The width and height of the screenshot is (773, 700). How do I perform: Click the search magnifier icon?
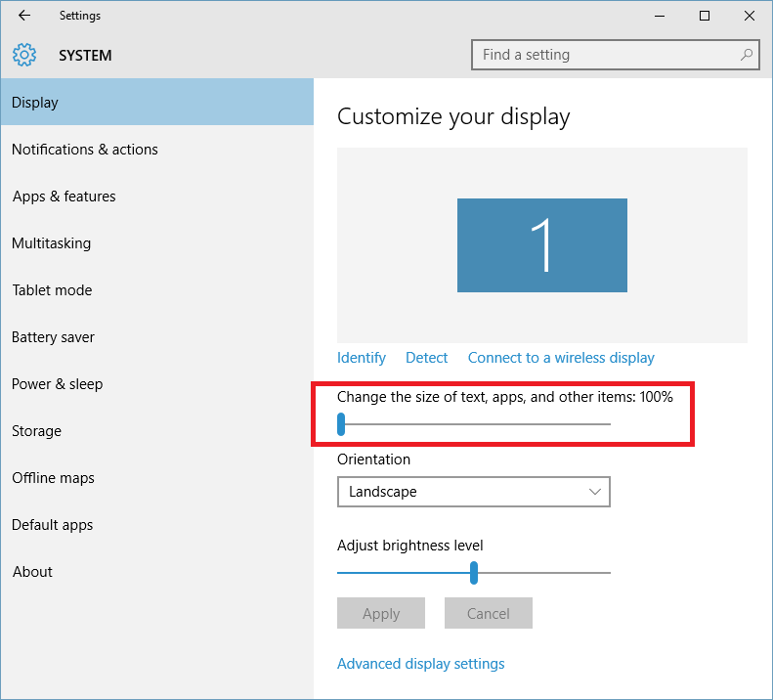pyautogui.click(x=747, y=55)
